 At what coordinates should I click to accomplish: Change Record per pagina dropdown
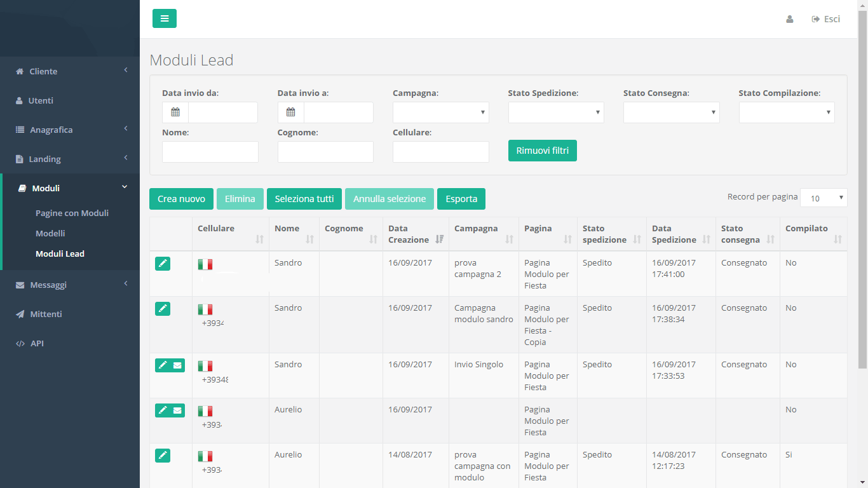[x=823, y=198]
